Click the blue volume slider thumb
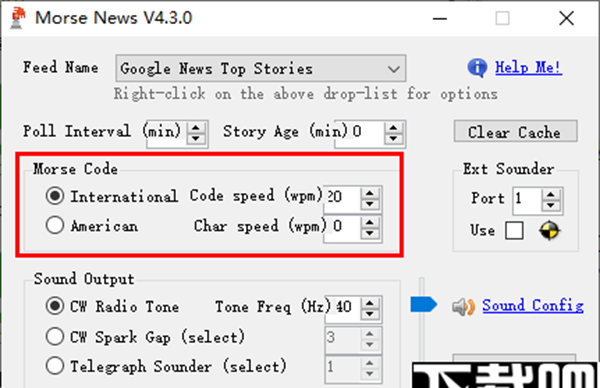Viewport: 600px width, 388px height. [x=423, y=305]
